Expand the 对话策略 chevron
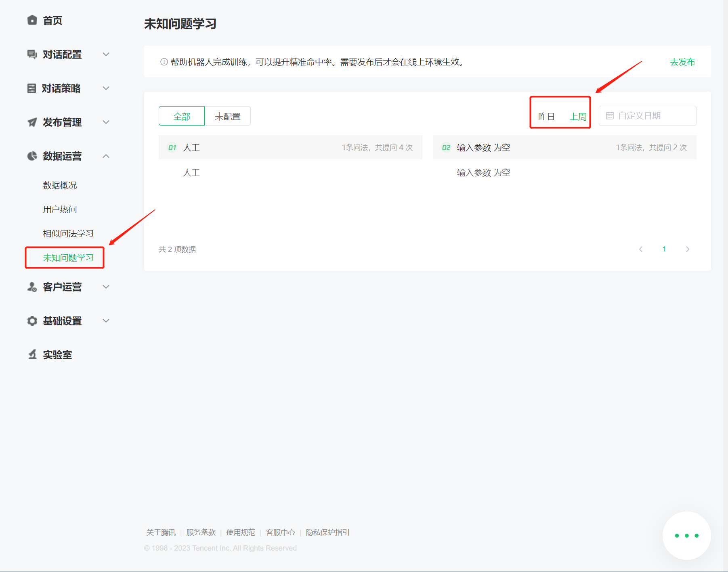This screenshot has width=728, height=572. pyautogui.click(x=106, y=88)
